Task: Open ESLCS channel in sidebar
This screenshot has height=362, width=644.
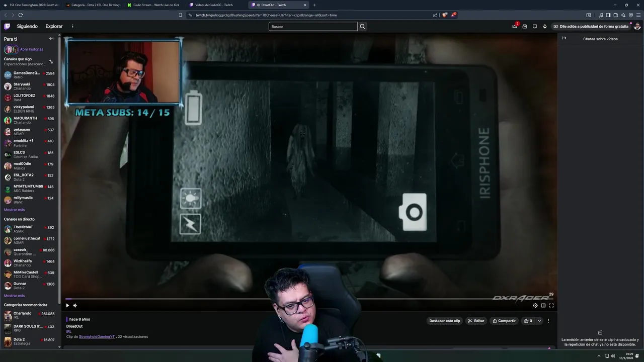Action: 30,154
